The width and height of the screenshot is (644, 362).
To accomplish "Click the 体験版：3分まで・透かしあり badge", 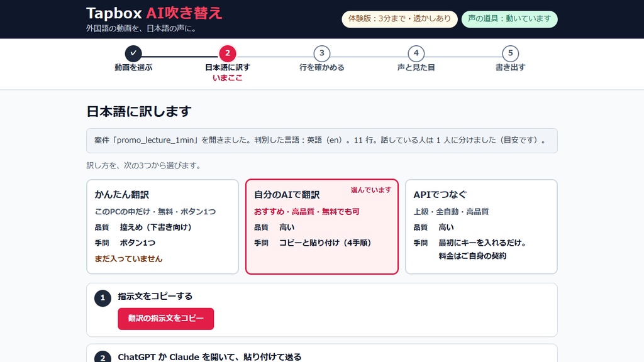I will pyautogui.click(x=399, y=19).
